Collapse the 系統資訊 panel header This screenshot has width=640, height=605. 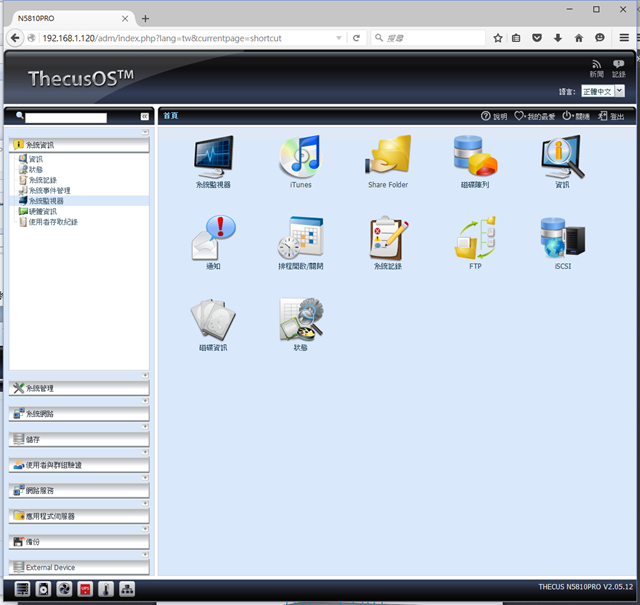click(79, 145)
